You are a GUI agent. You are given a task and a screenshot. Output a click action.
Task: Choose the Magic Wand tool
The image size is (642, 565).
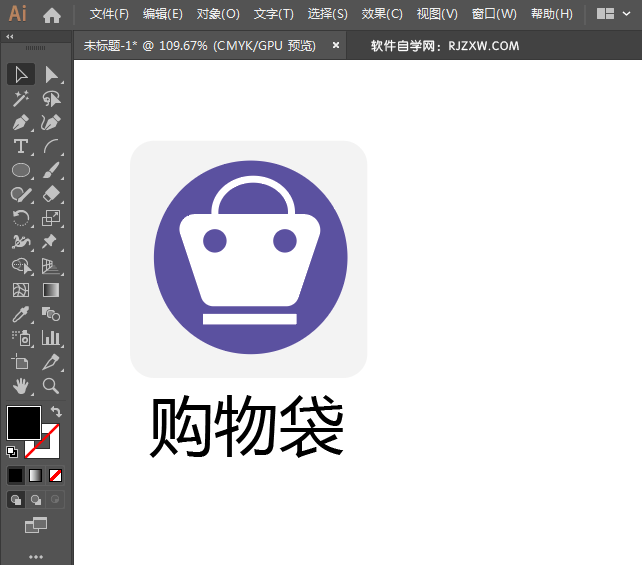click(x=21, y=99)
